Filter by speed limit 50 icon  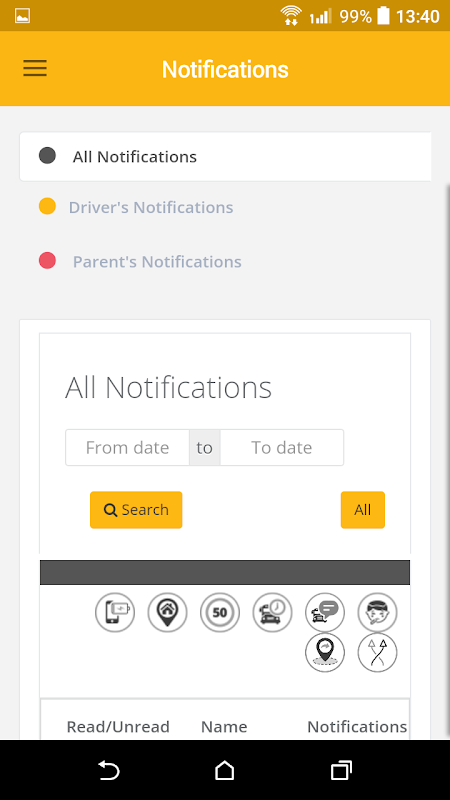coord(220,612)
